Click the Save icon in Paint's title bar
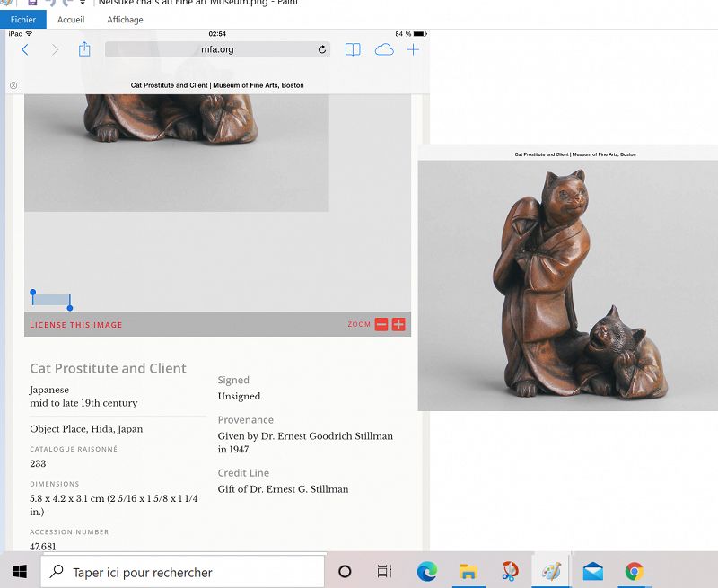718x588 pixels. 32,3
